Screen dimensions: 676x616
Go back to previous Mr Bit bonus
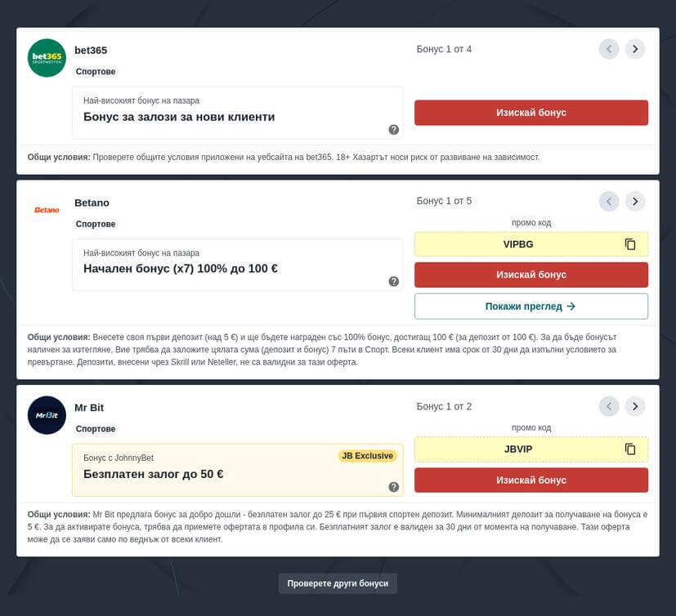(x=609, y=406)
